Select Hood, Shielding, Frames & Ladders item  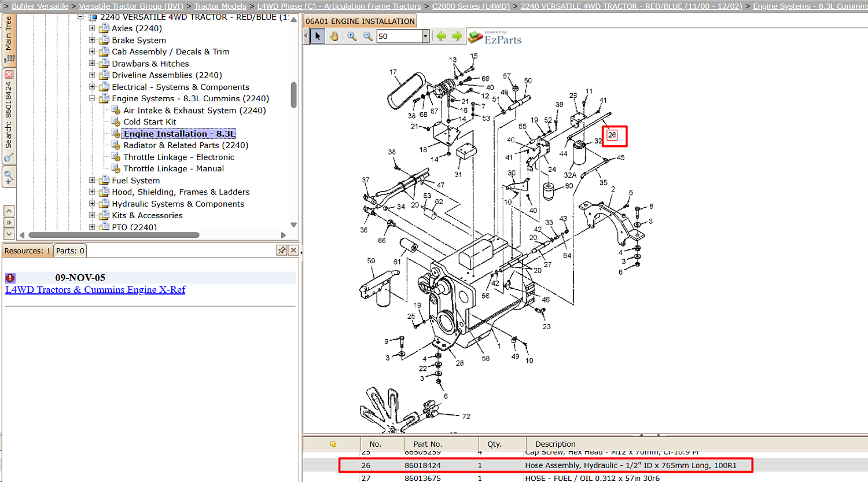pyautogui.click(x=181, y=192)
